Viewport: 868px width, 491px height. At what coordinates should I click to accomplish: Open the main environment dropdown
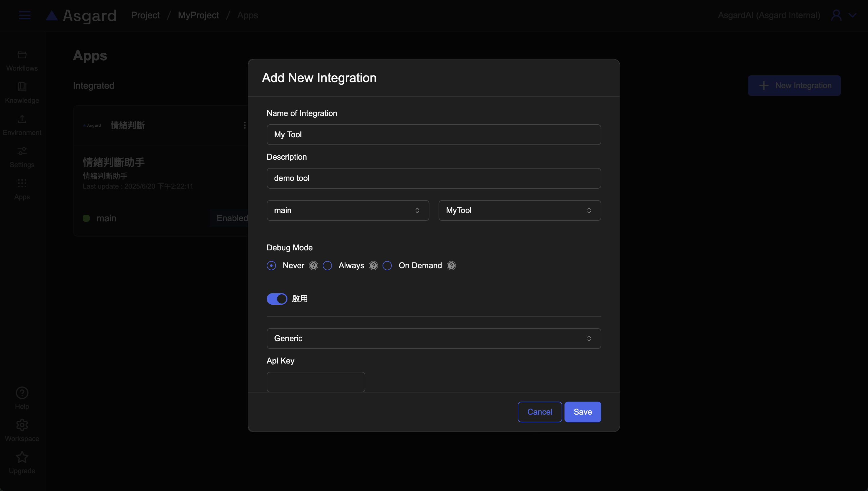[x=347, y=210]
